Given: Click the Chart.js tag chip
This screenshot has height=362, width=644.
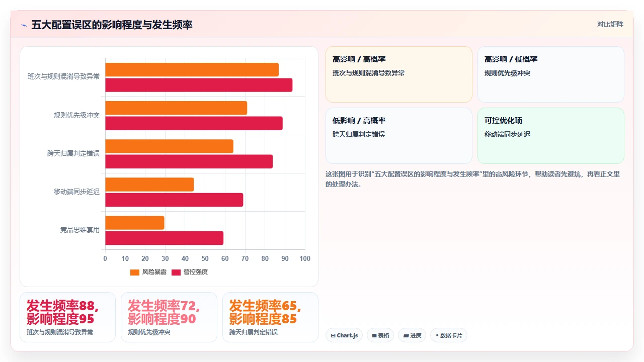Looking at the screenshot, I should [x=344, y=335].
